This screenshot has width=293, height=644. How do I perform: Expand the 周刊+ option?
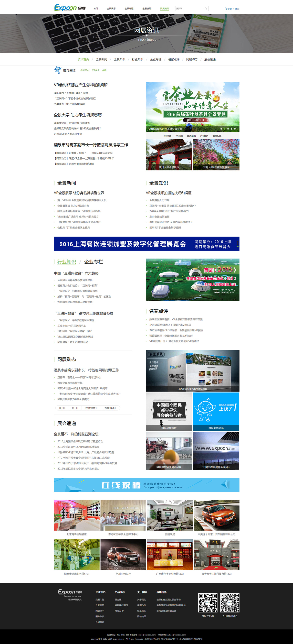[62, 408]
